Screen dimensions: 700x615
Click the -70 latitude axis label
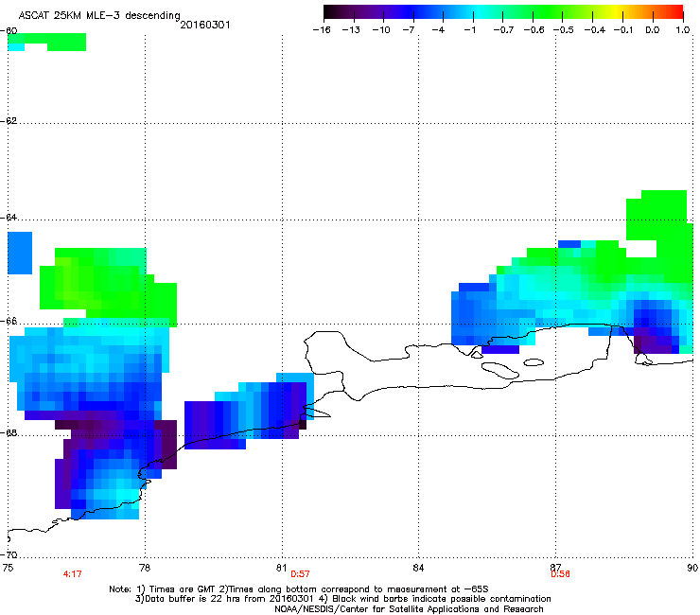coord(9,554)
